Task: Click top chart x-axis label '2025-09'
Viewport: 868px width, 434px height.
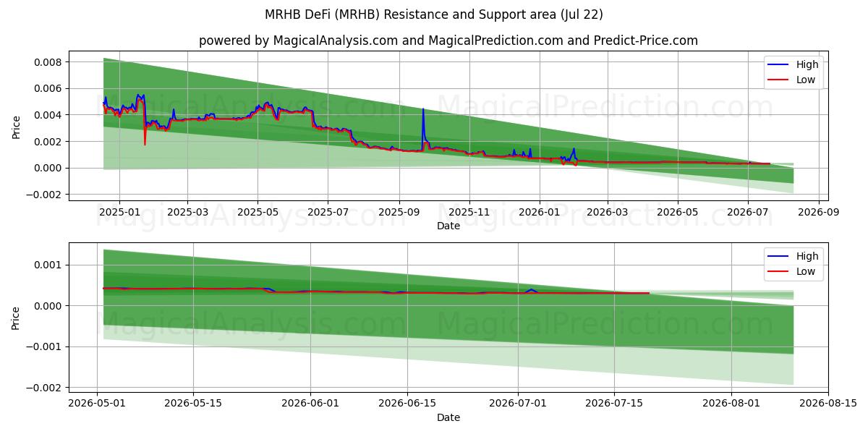Action: pyautogui.click(x=399, y=213)
